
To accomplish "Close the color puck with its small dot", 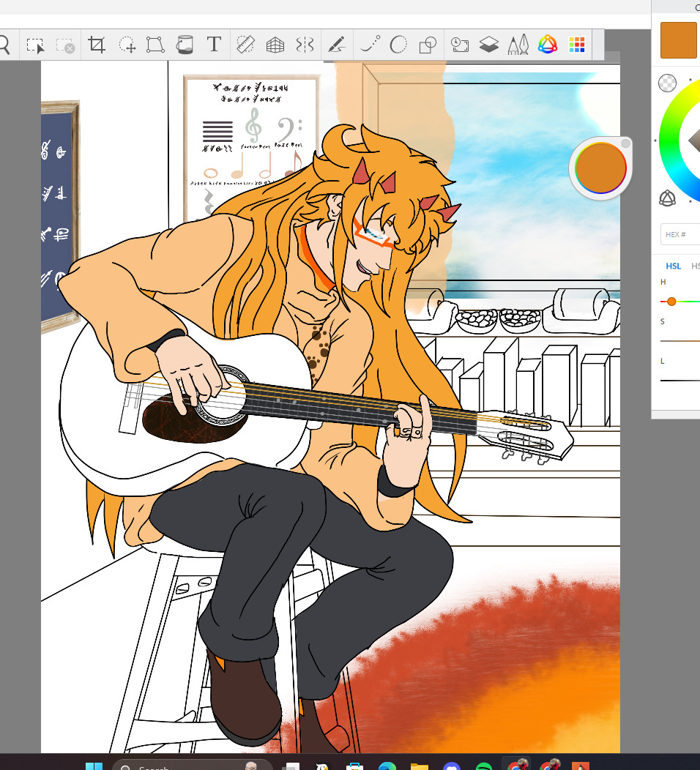I will 625,143.
